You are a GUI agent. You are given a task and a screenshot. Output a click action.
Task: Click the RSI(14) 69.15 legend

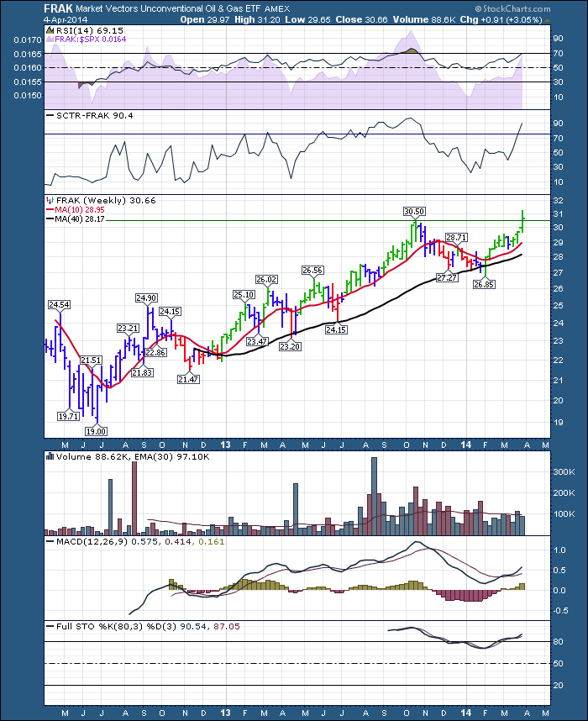click(89, 30)
